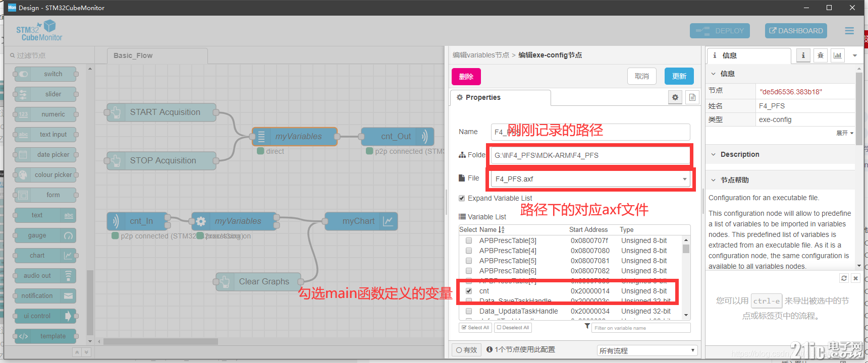This screenshot has height=363, width=868.
Task: Select the notification palette node
Action: pyautogui.click(x=45, y=296)
